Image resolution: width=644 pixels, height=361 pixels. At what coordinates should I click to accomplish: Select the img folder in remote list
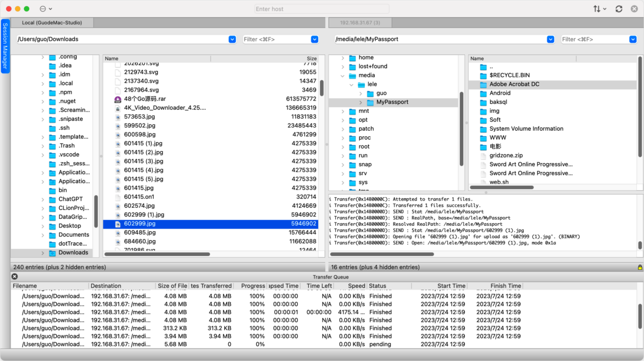coord(494,112)
